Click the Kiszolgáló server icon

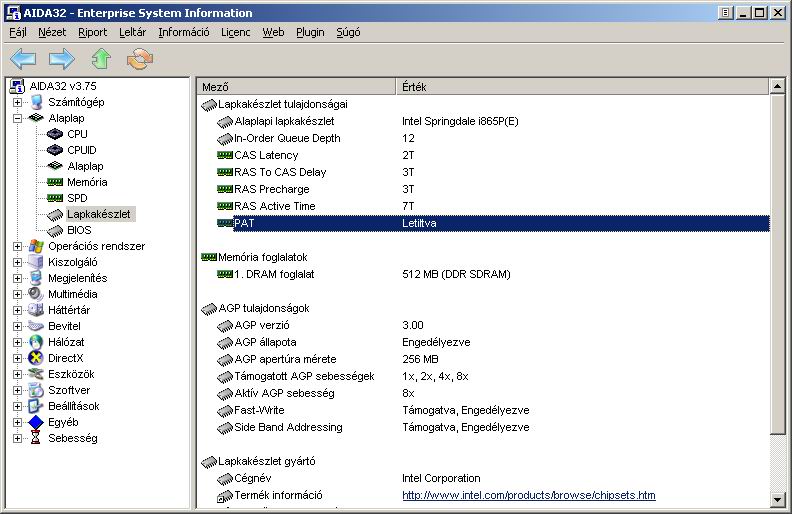pyautogui.click(x=36, y=262)
